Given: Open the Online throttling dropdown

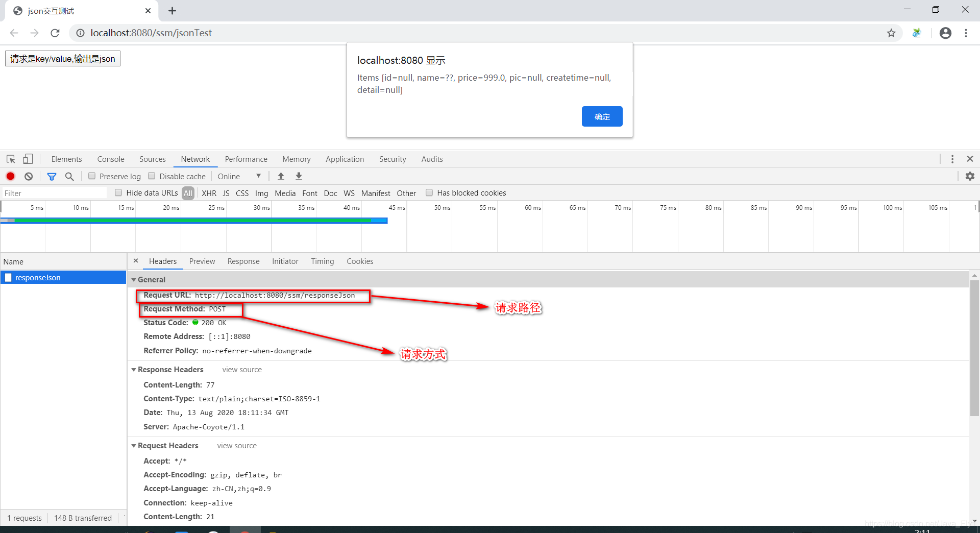Looking at the screenshot, I should pyautogui.click(x=239, y=176).
